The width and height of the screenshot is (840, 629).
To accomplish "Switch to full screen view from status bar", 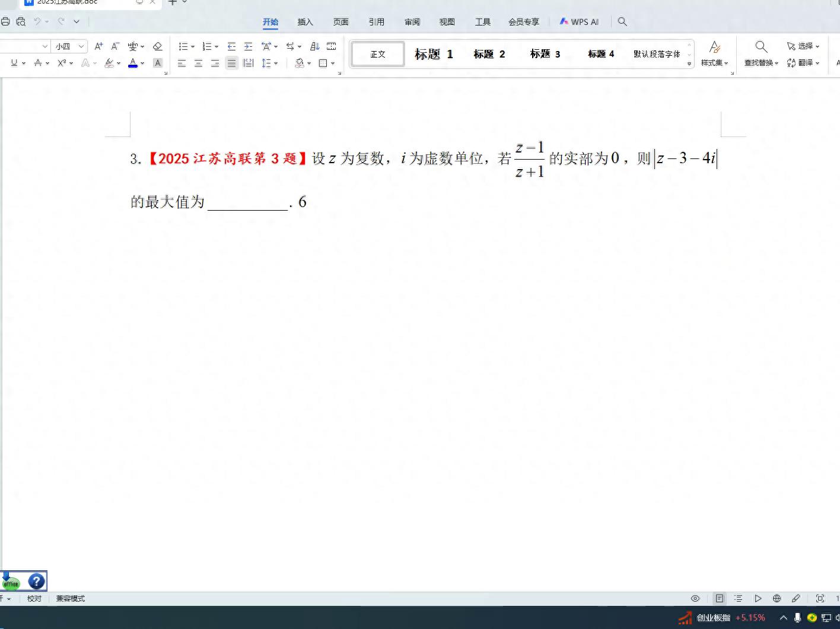I will (820, 598).
